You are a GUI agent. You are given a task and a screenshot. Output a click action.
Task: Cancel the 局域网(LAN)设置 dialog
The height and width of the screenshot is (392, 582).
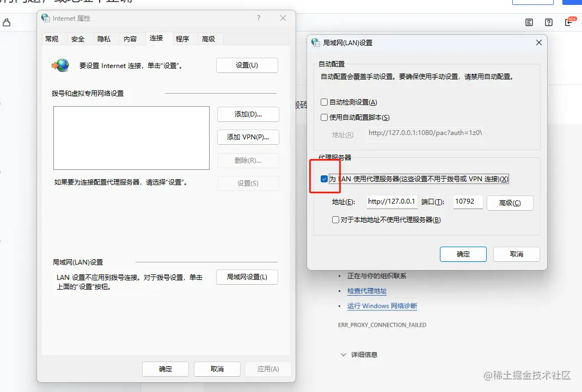(x=516, y=254)
